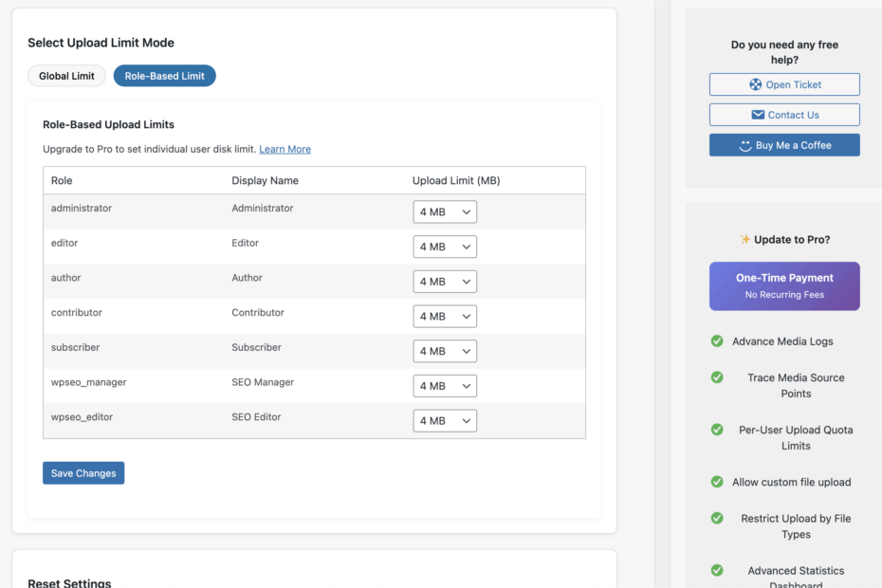Screen dimensions: 882x588
Task: Open the subscriber upload limit dropdown
Action: point(445,351)
